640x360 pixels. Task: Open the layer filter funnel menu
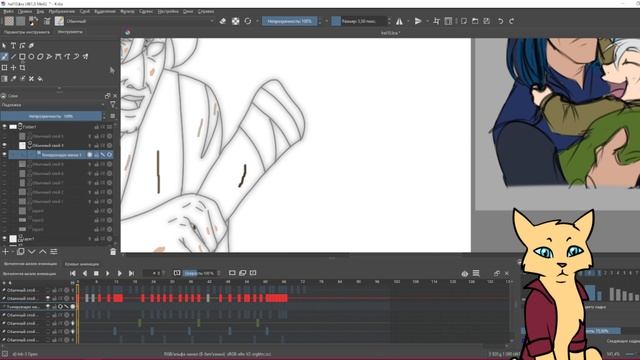113,105
